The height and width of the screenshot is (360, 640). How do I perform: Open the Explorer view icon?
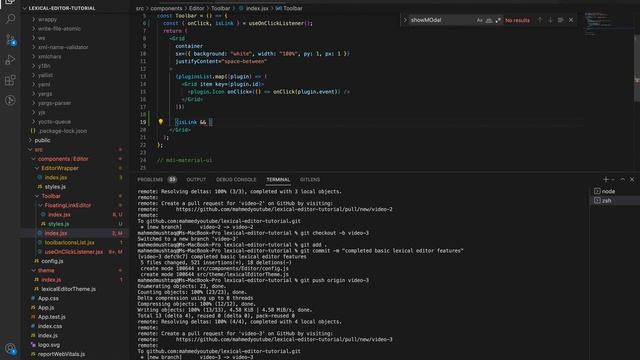click(x=10, y=2)
